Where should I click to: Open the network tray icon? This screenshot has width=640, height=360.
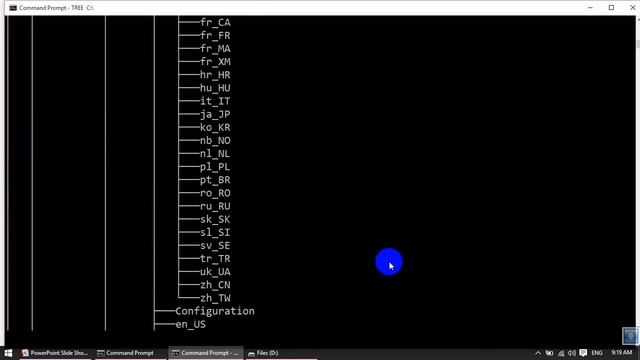pyautogui.click(x=561, y=353)
